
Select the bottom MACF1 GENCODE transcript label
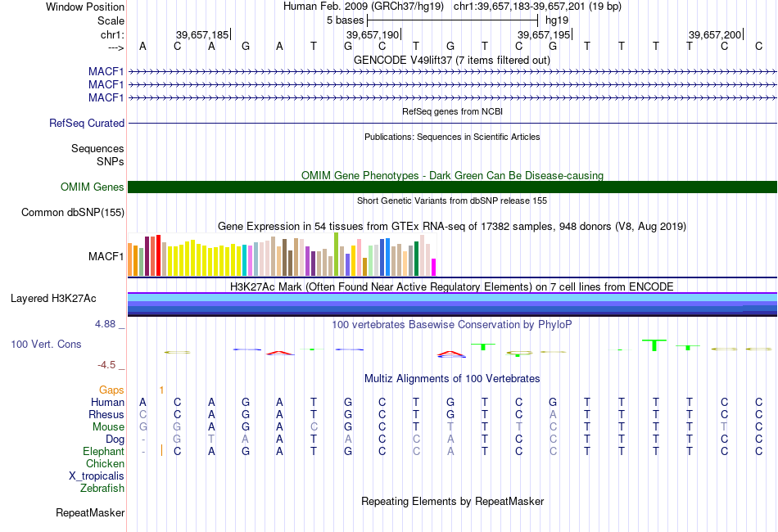[x=106, y=97]
